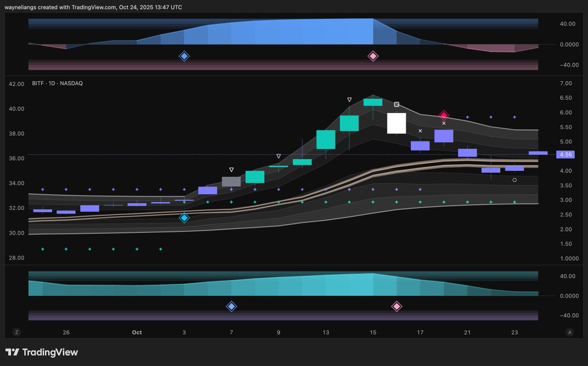Click the 23 date label on the time axis
This screenshot has width=588, height=366.
[x=514, y=332]
